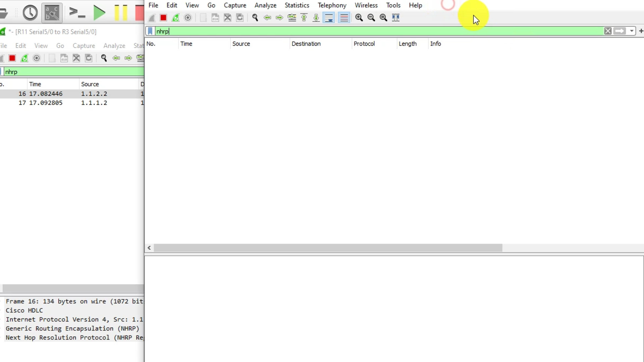Open the Telephony menu
Image resolution: width=644 pixels, height=362 pixels.
[x=332, y=5]
